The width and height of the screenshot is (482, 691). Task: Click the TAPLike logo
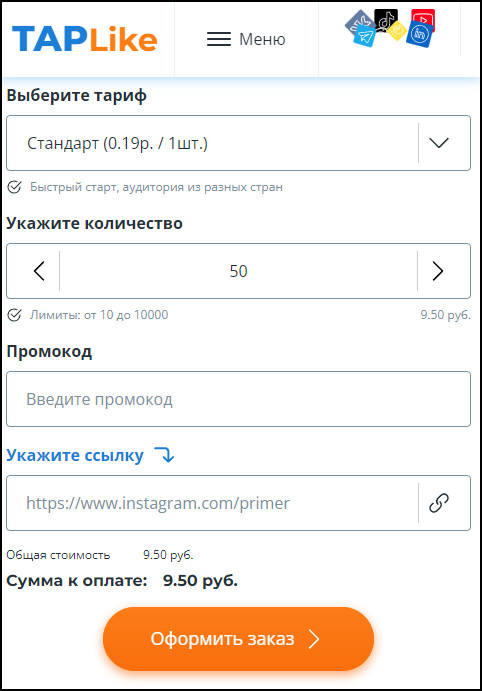(x=85, y=39)
